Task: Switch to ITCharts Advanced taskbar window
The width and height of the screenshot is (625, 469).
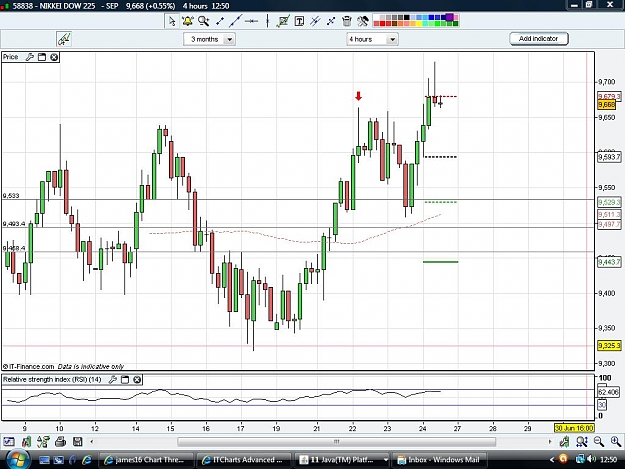Action: (x=244, y=460)
